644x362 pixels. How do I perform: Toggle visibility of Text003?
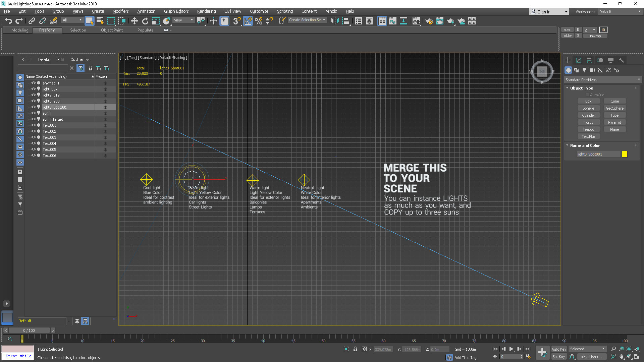click(33, 137)
